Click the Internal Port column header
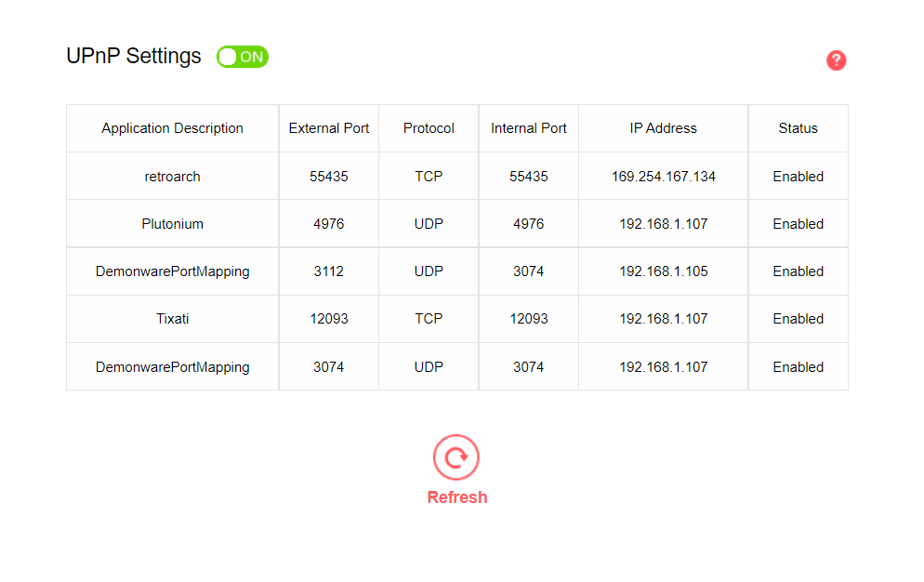 point(529,128)
